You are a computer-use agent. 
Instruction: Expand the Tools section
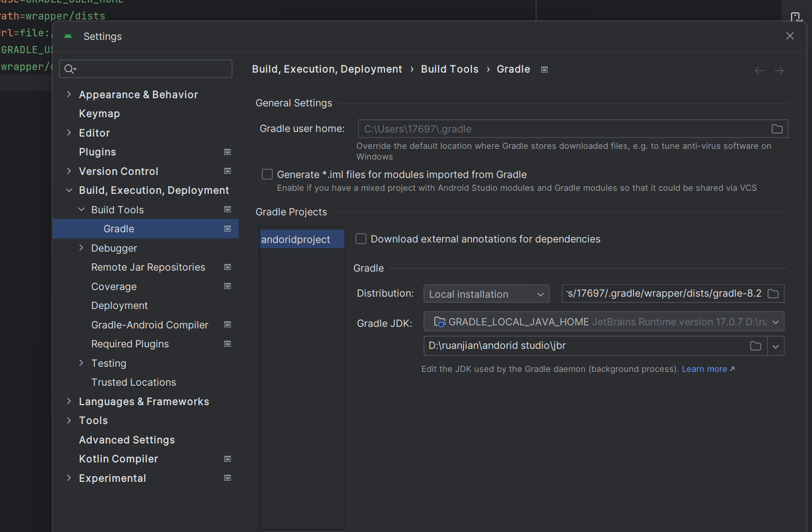(x=69, y=420)
